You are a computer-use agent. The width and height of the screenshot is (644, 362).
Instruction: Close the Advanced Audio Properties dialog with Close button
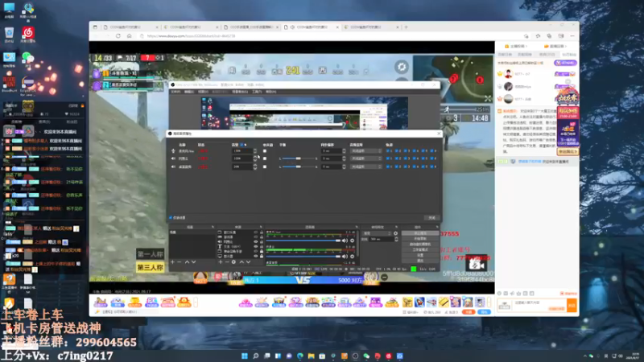(431, 217)
